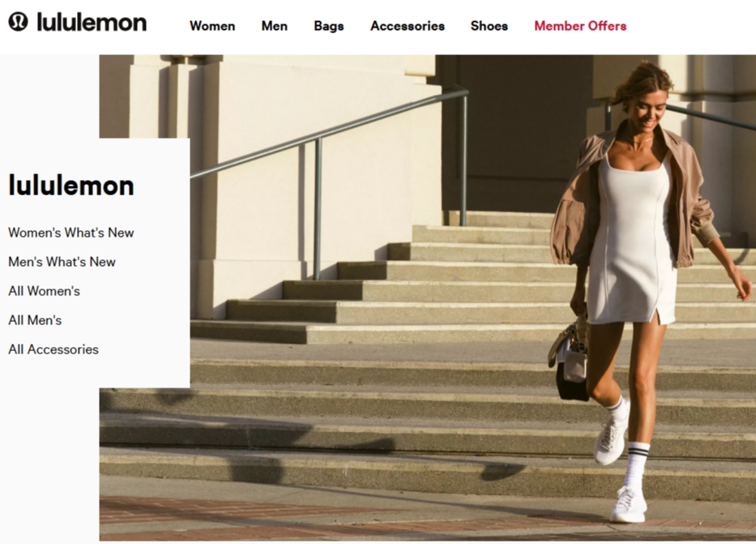The width and height of the screenshot is (756, 544).
Task: Click the lululemon heading in side panel
Action: coord(71,186)
